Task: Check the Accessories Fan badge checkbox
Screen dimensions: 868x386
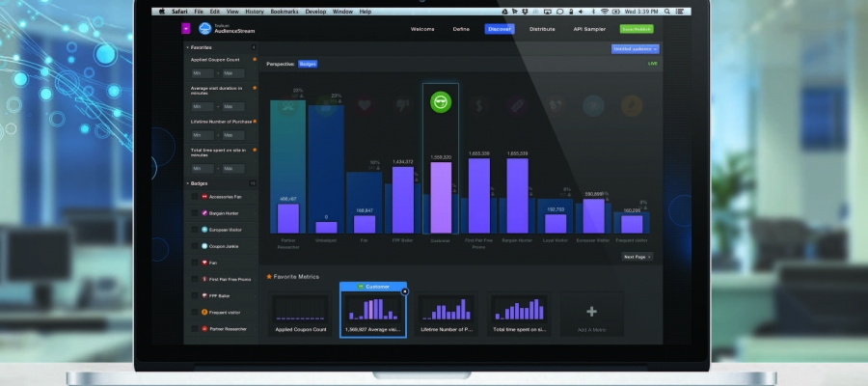Action: [x=194, y=197]
